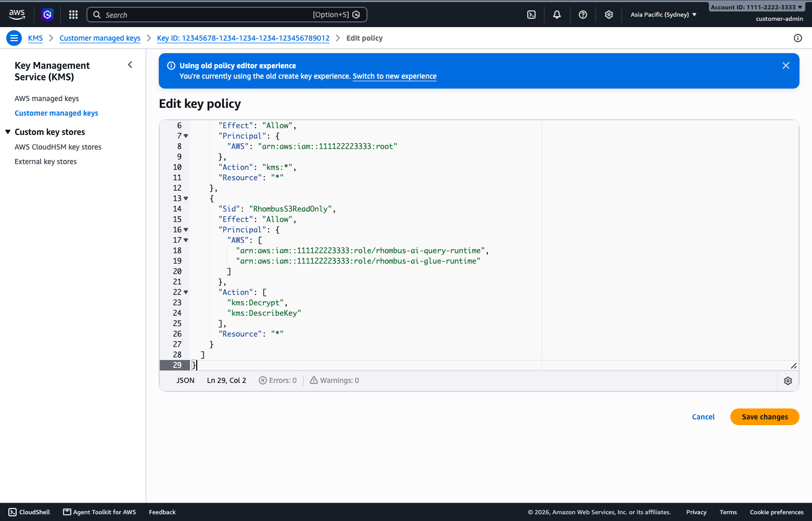Screen dimensions: 812x521
Task: Open Cookie preferences in footer
Action: click(x=777, y=512)
